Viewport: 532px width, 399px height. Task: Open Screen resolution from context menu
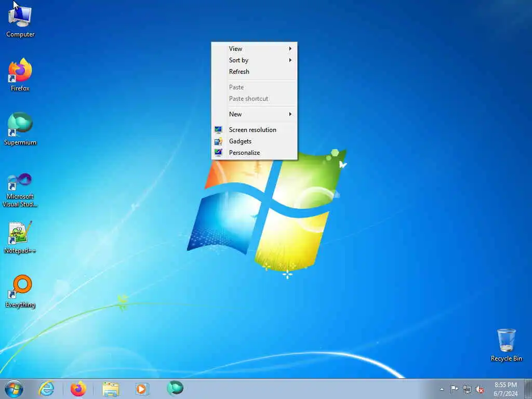pos(254,130)
